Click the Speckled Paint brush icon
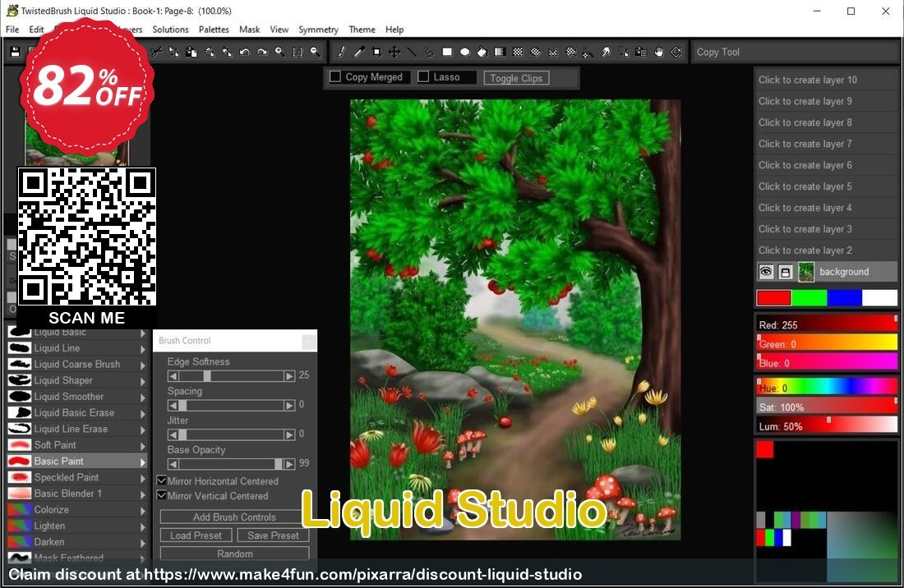 [x=20, y=477]
